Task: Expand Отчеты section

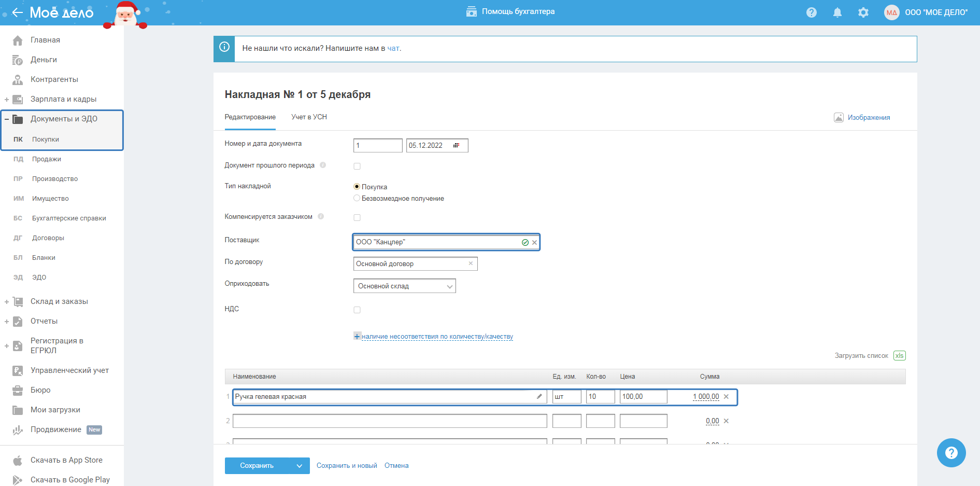Action: (x=6, y=321)
